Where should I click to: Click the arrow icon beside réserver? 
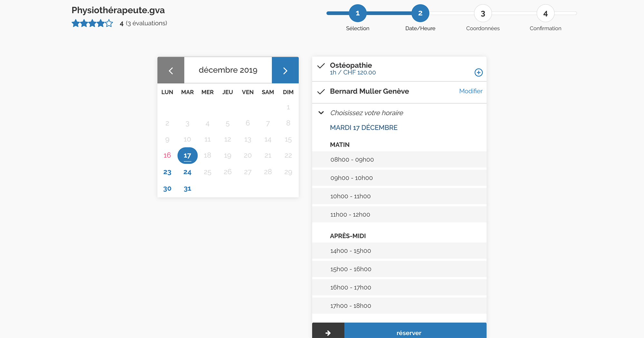click(328, 333)
